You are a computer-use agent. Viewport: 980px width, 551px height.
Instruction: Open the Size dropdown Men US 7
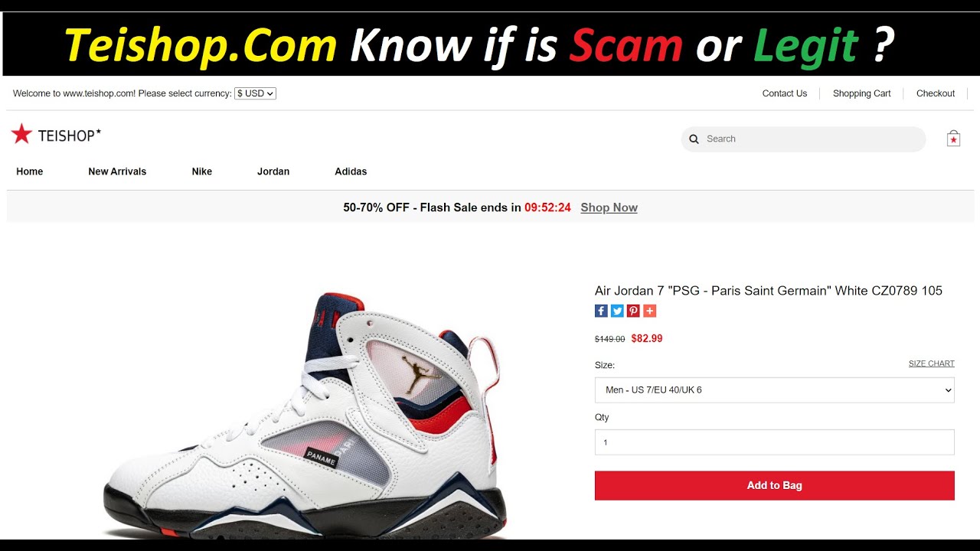(775, 390)
